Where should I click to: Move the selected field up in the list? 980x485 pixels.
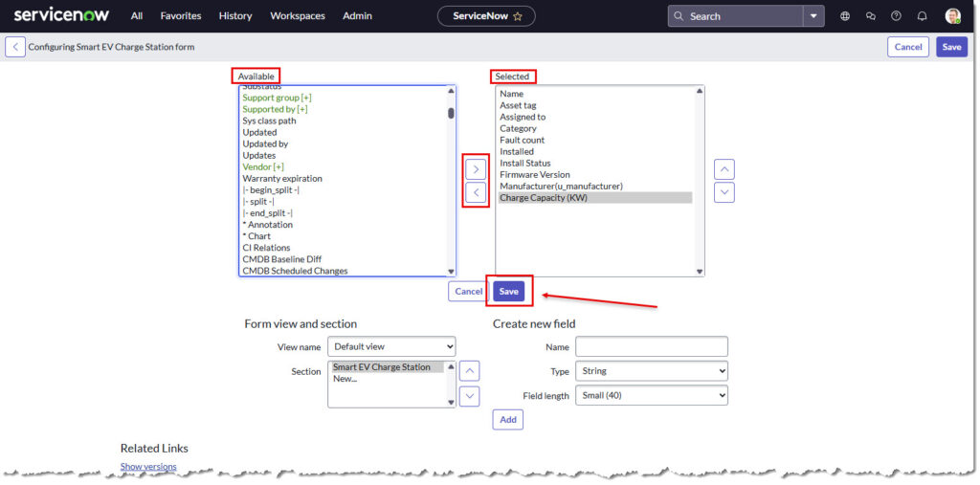[x=724, y=169]
